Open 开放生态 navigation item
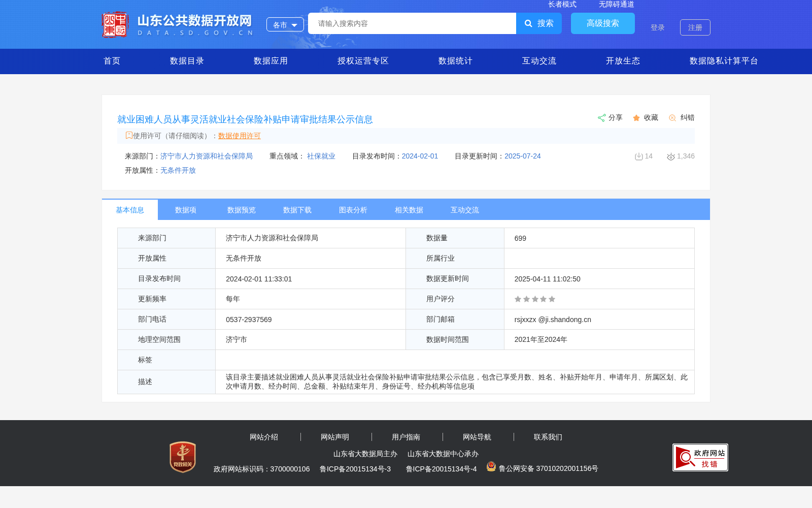 pos(623,61)
